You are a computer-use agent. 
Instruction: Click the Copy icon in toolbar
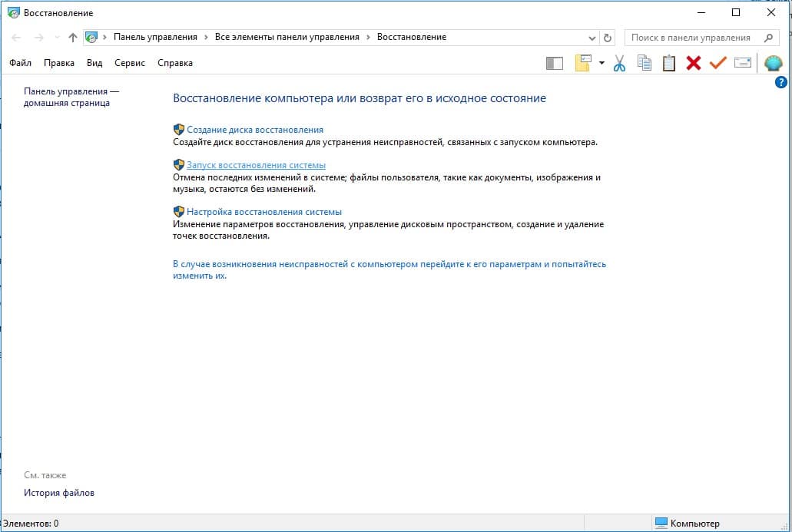[645, 64]
